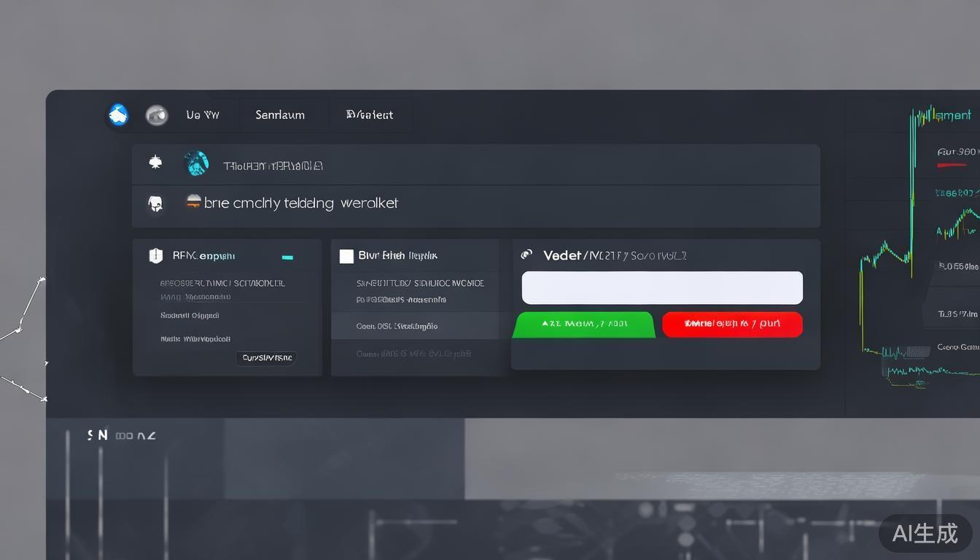Open the 'Ue YW' tab
The image size is (980, 560).
pos(202,115)
